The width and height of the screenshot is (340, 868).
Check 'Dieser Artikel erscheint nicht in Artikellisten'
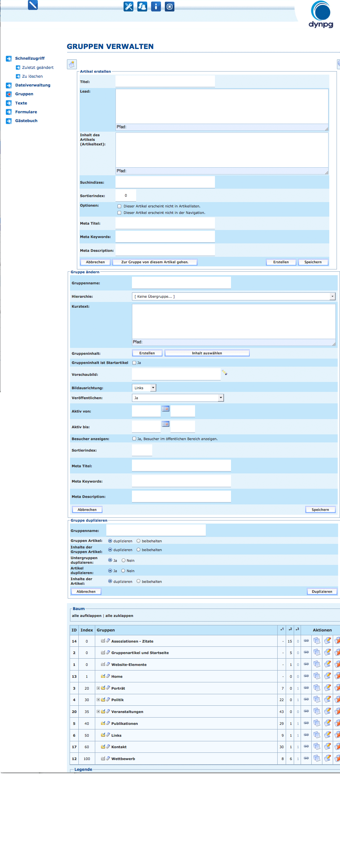click(x=119, y=206)
